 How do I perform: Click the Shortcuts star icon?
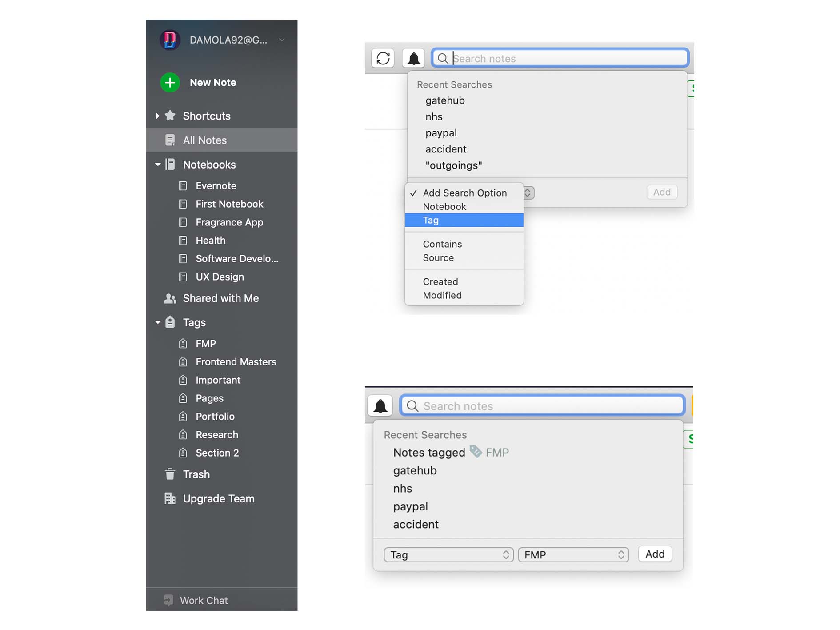click(x=170, y=116)
